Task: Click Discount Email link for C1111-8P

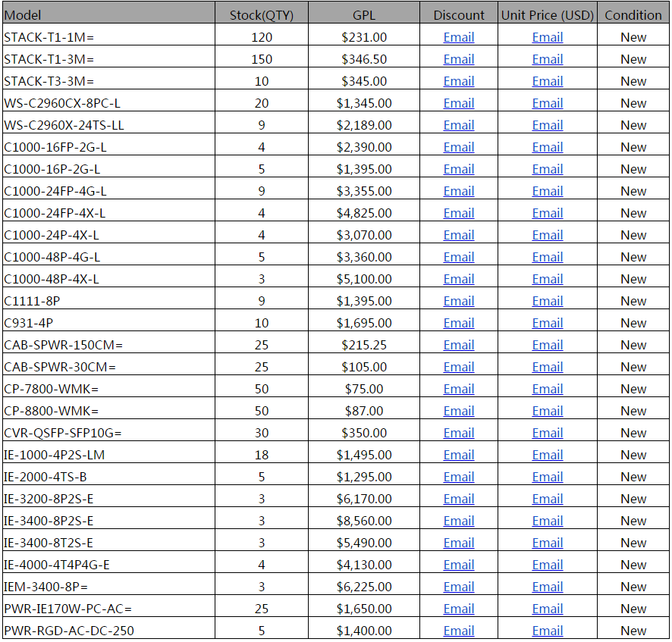Action: pos(459,301)
